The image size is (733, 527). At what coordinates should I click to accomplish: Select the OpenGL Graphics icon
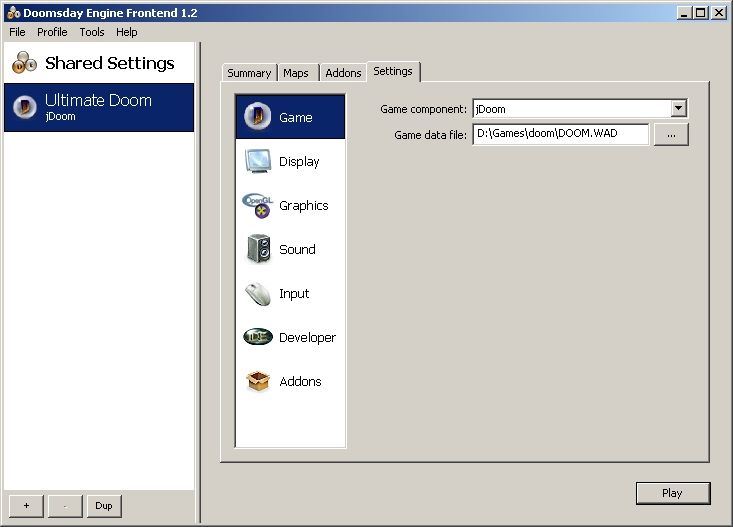[258, 205]
